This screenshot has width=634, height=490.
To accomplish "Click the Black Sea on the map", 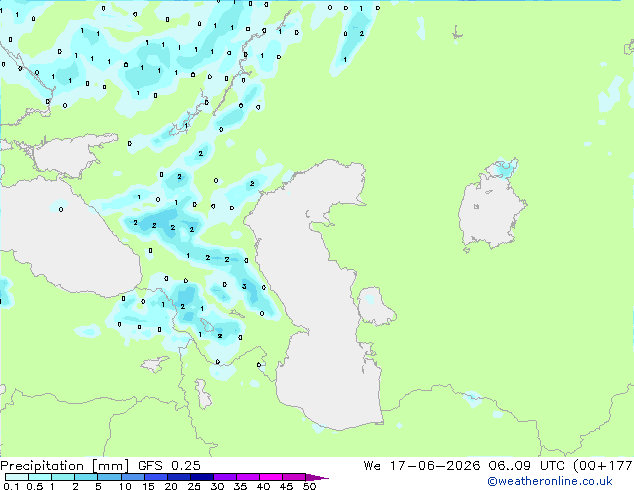I will point(69,247).
